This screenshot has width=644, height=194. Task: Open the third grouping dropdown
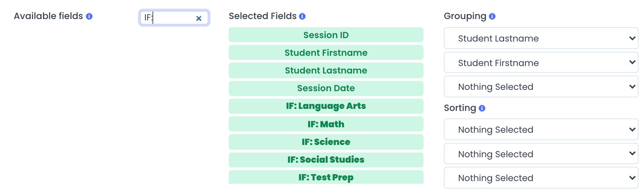coord(541,86)
